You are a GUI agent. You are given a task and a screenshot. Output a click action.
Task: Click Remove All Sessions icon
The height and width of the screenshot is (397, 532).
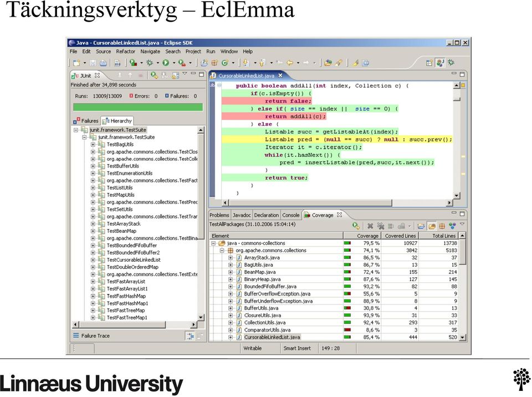380,226
